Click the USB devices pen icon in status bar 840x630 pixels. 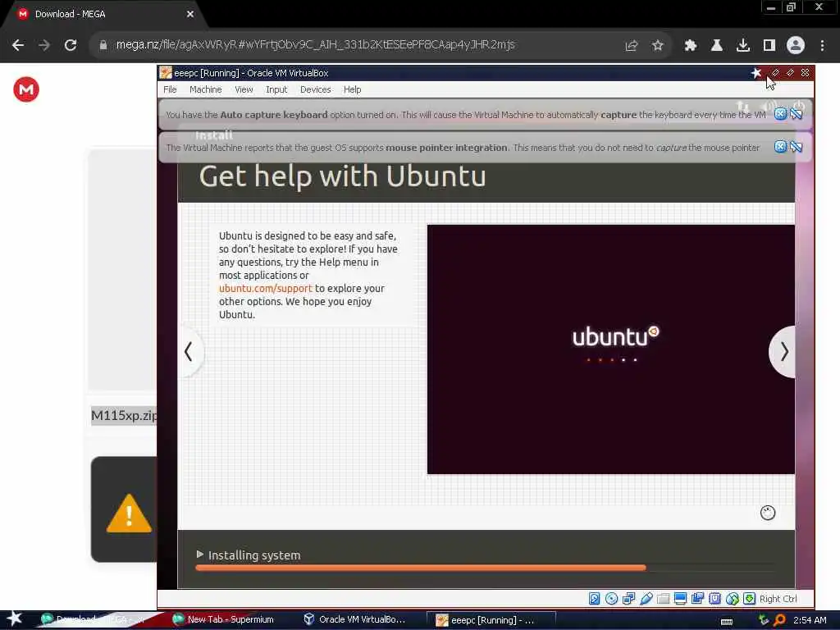click(x=646, y=598)
